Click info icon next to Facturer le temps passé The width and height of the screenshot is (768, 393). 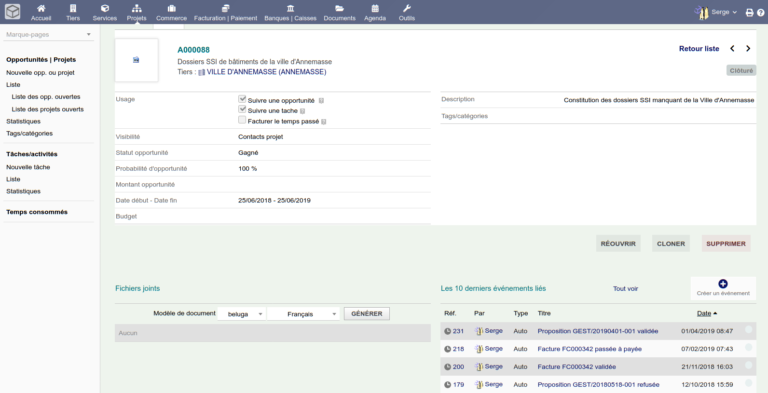(324, 122)
